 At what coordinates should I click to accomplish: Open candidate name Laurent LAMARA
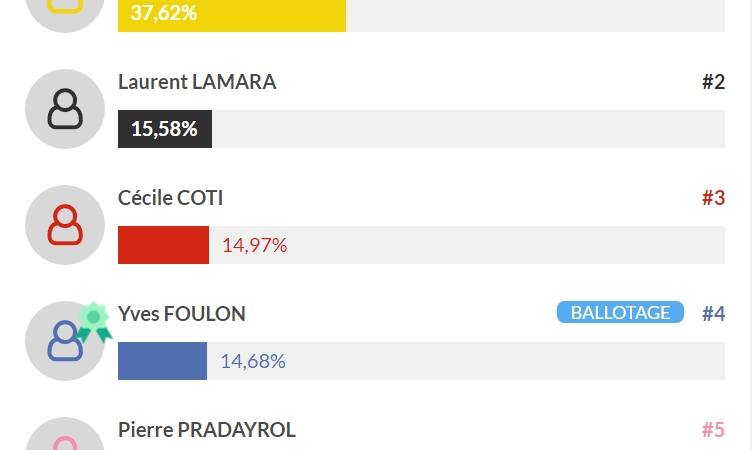[197, 82]
